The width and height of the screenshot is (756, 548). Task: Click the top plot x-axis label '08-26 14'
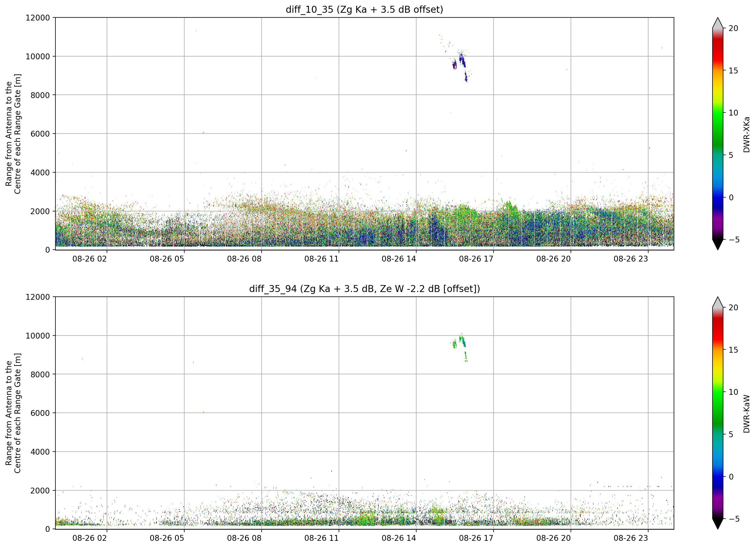399,259
